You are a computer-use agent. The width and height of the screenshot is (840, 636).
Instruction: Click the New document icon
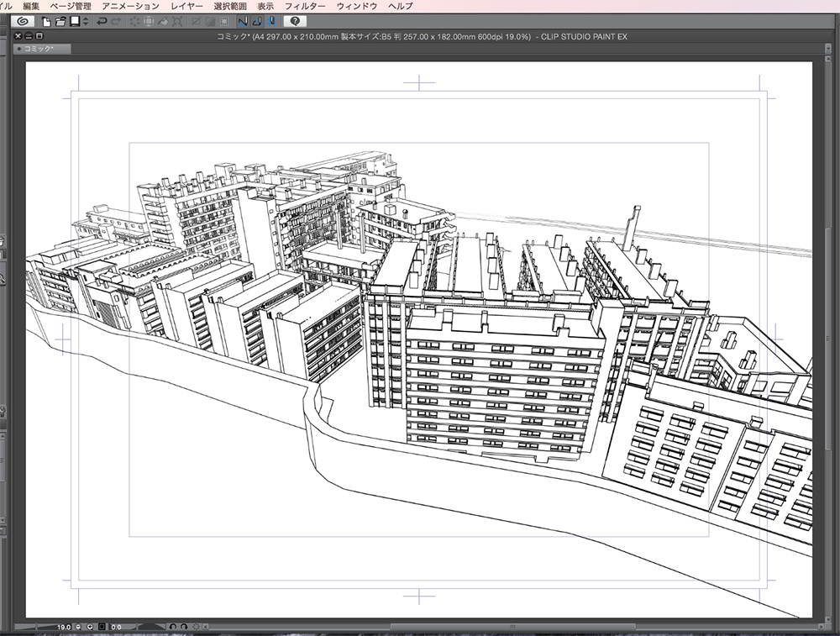coord(47,21)
